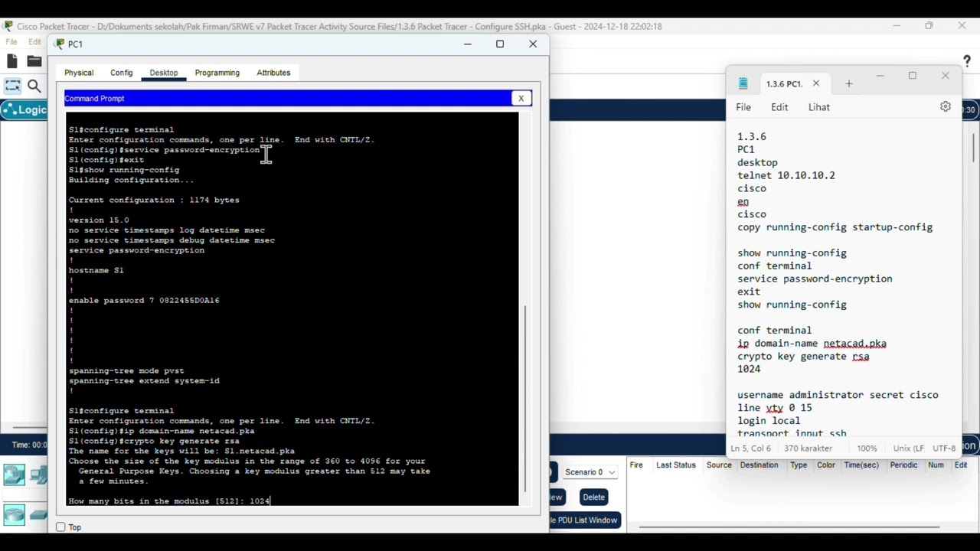Click 'hostname S1' line in terminal
This screenshot has height=551, width=980.
pos(96,270)
